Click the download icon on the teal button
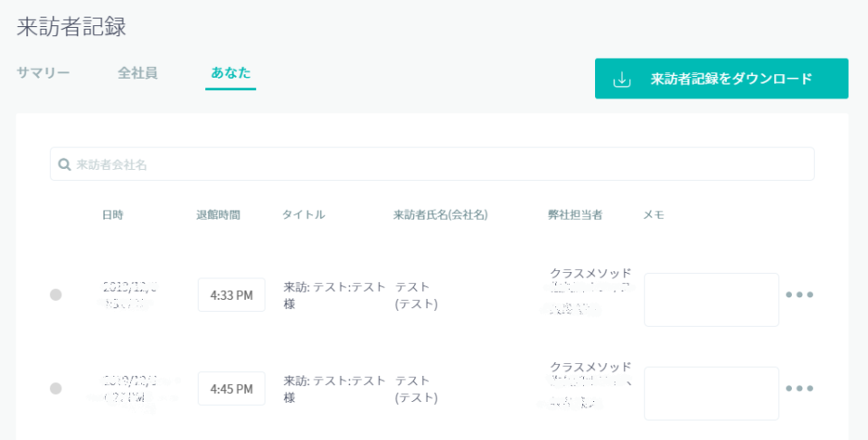The image size is (868, 440). (622, 80)
